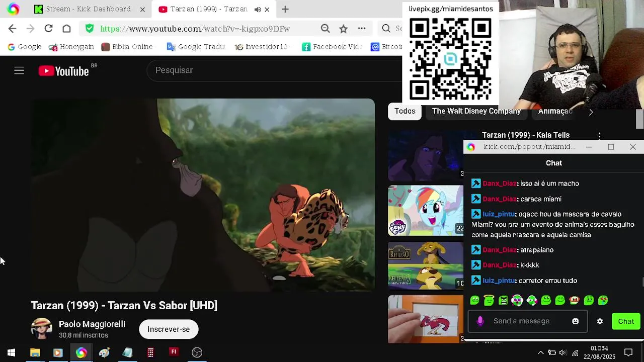Subscribe with the Inscrever-se button
This screenshot has width=644, height=362.
169,329
